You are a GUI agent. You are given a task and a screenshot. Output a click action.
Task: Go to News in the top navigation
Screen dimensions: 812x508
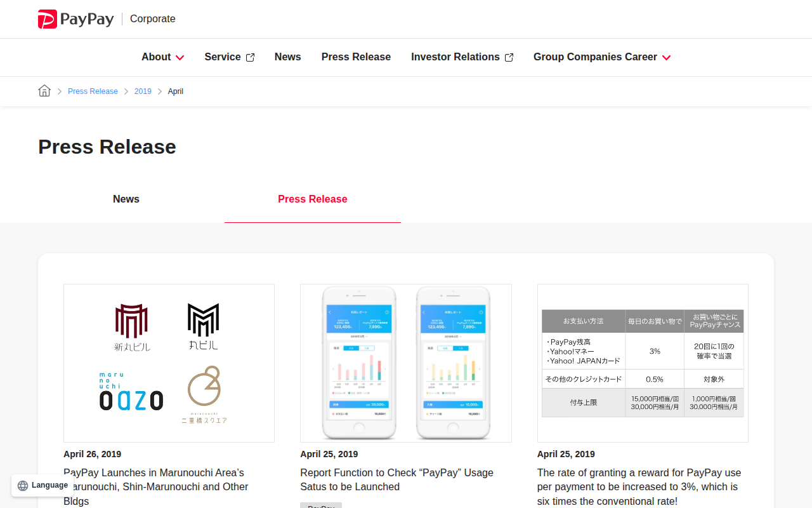pos(287,57)
